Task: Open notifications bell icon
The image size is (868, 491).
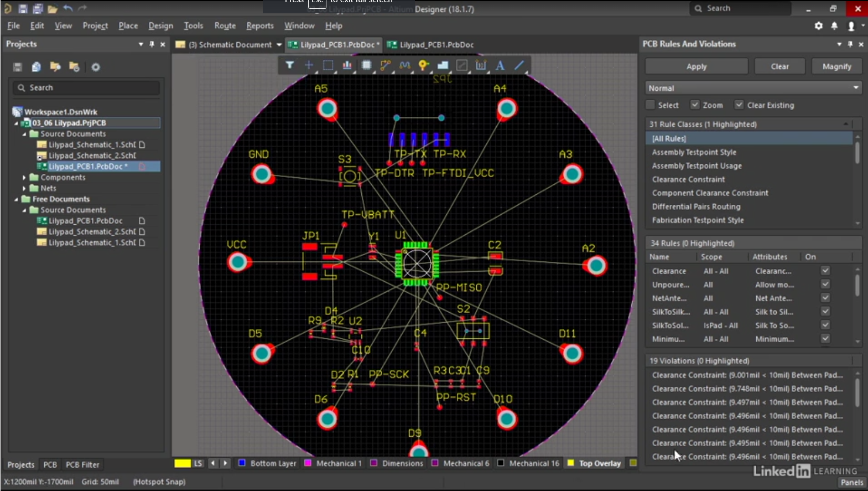Action: pyautogui.click(x=834, y=25)
